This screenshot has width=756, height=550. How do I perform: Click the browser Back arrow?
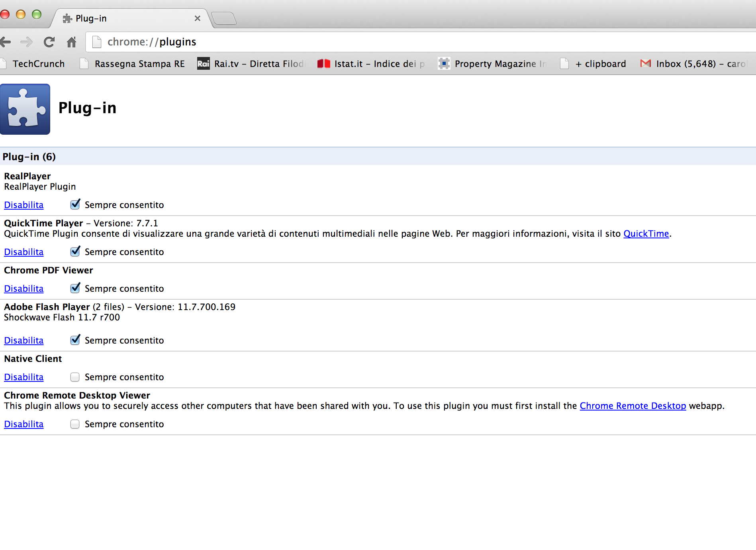pos(5,42)
